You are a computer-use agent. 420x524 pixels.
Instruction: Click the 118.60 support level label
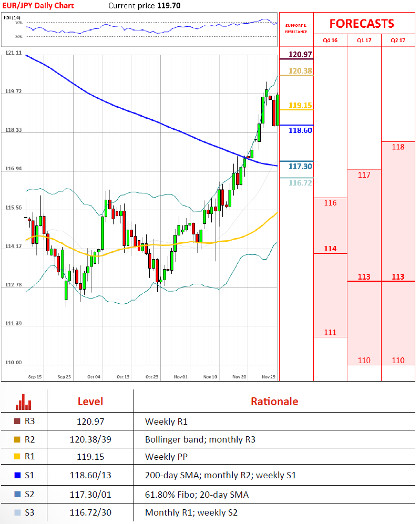coord(300,130)
